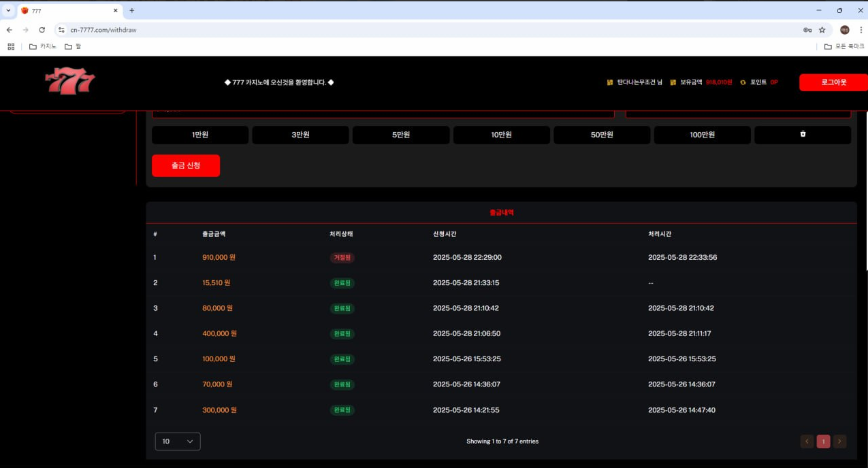The width and height of the screenshot is (868, 468).
Task: Open the 카지노 bookmark folder
Action: pos(43,46)
